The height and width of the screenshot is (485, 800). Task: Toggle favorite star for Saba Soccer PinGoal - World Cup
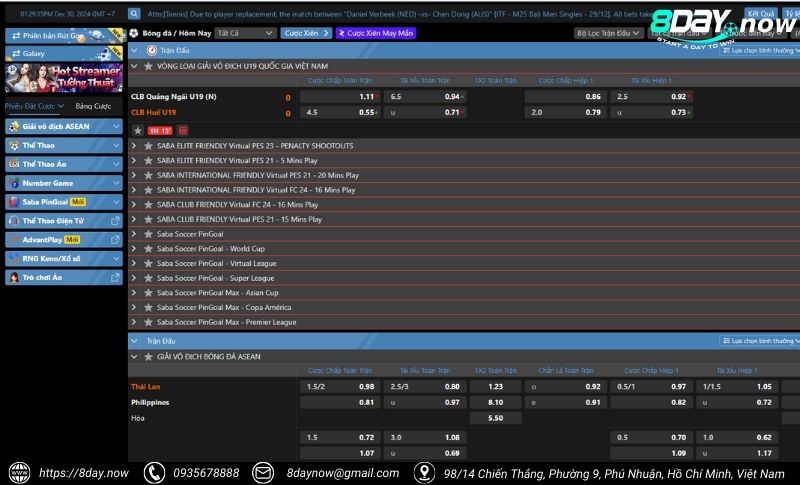pos(149,248)
